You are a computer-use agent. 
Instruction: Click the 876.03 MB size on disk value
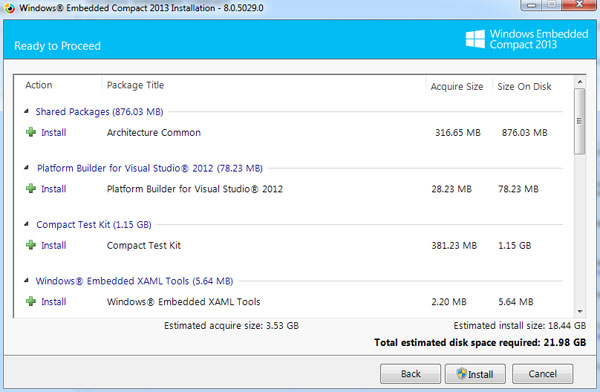tap(525, 132)
